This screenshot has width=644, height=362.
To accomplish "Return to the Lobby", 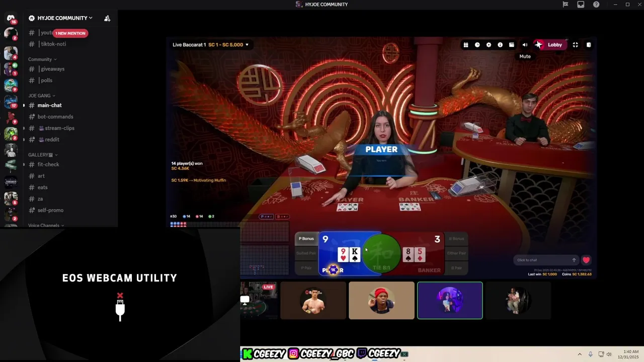I will tap(549, 45).
